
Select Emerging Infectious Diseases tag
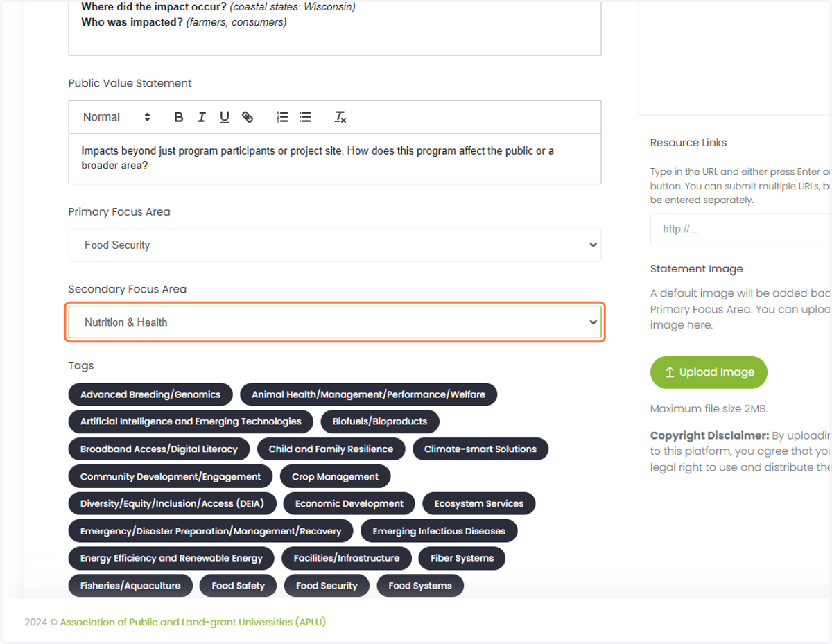point(439,531)
